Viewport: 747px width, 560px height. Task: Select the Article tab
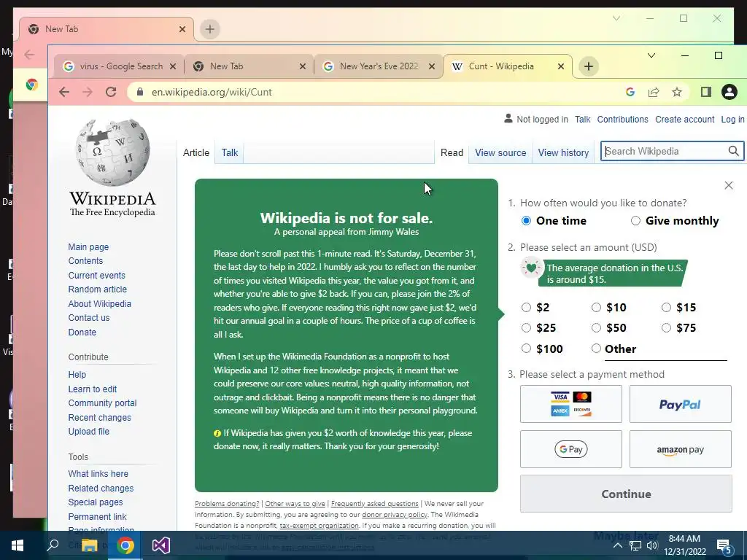pyautogui.click(x=196, y=153)
